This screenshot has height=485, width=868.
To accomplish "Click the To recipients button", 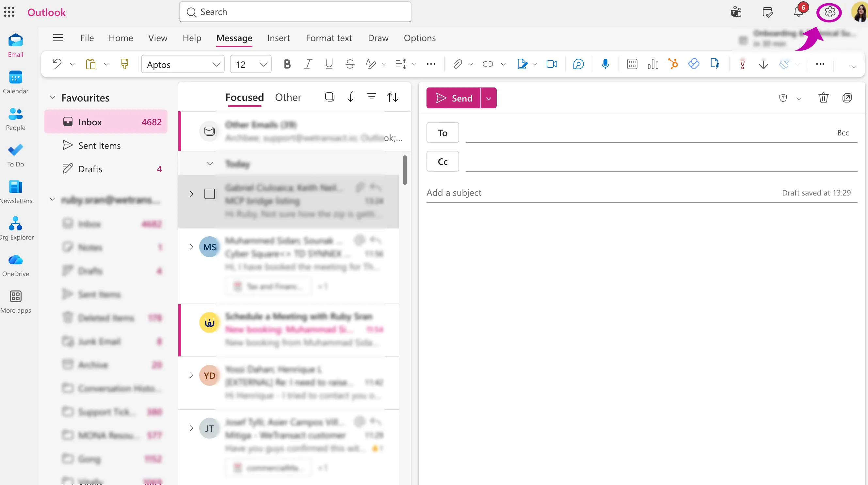I will tap(442, 133).
